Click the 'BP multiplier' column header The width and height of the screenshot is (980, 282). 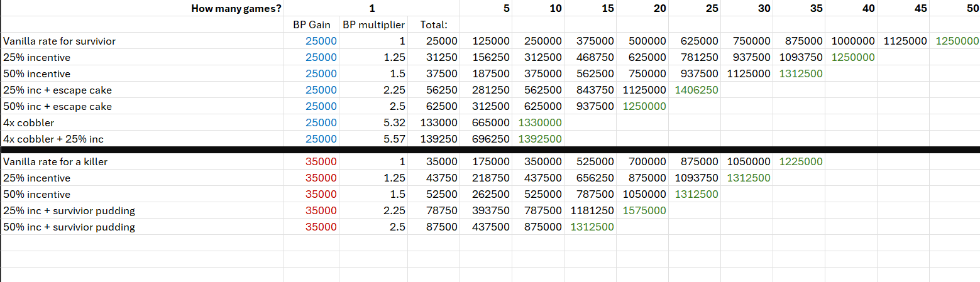pos(373,25)
